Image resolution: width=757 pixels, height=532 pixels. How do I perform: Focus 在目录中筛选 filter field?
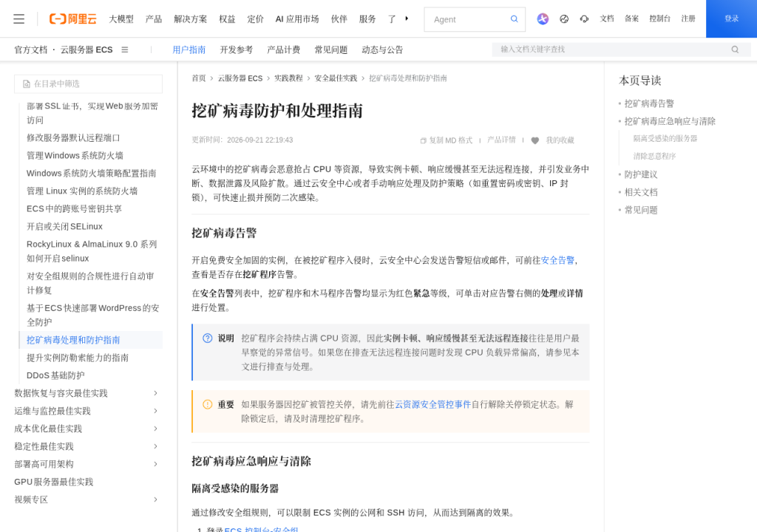pyautogui.click(x=89, y=84)
